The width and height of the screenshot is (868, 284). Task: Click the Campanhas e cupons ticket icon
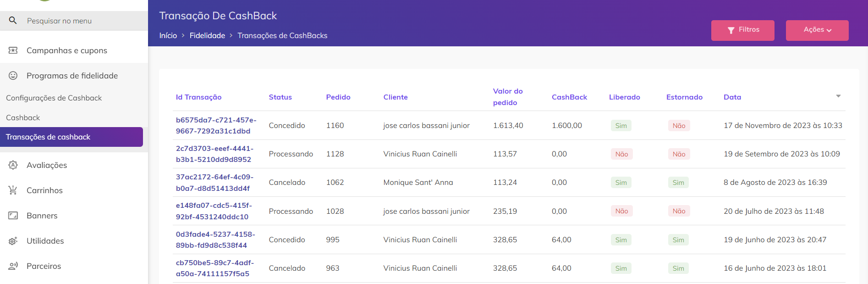(x=13, y=50)
